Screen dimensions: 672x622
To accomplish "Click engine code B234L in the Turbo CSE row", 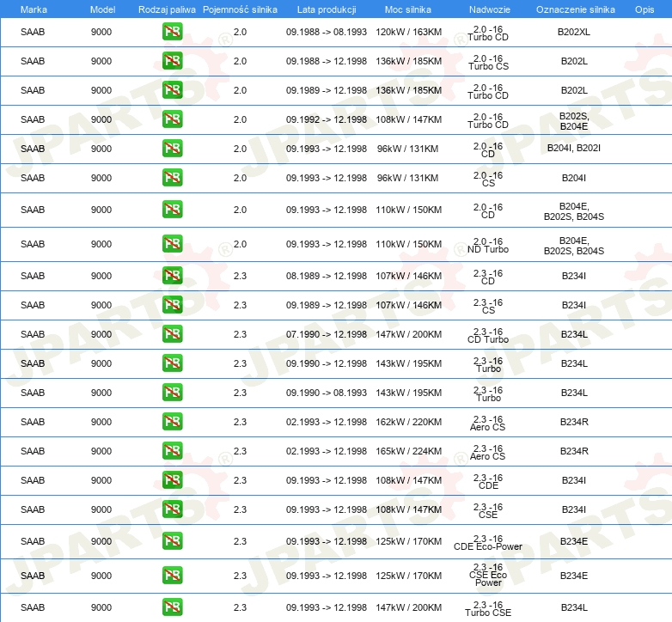I will click(x=574, y=607).
